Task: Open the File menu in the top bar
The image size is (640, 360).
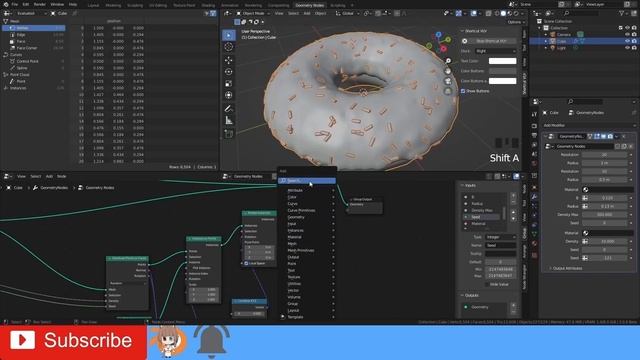Action: pyautogui.click(x=15, y=4)
